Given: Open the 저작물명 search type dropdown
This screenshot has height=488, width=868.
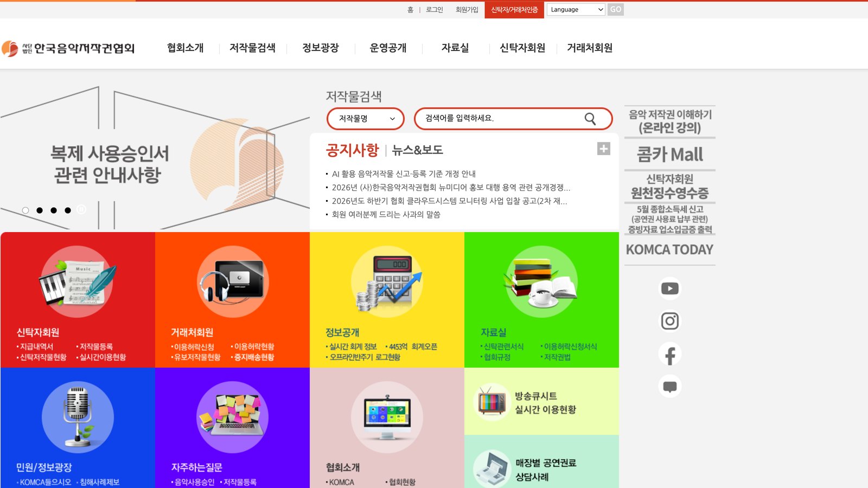Looking at the screenshot, I should 366,119.
